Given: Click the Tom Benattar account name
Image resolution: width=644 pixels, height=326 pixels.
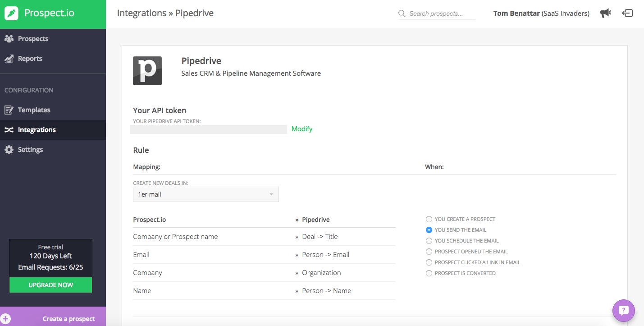Looking at the screenshot, I should tap(516, 14).
